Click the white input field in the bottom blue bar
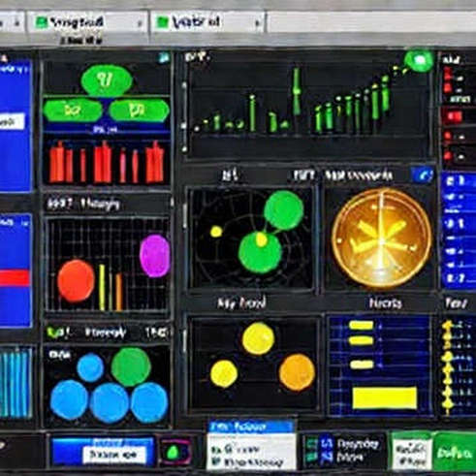The image size is (476, 476). (x=114, y=455)
